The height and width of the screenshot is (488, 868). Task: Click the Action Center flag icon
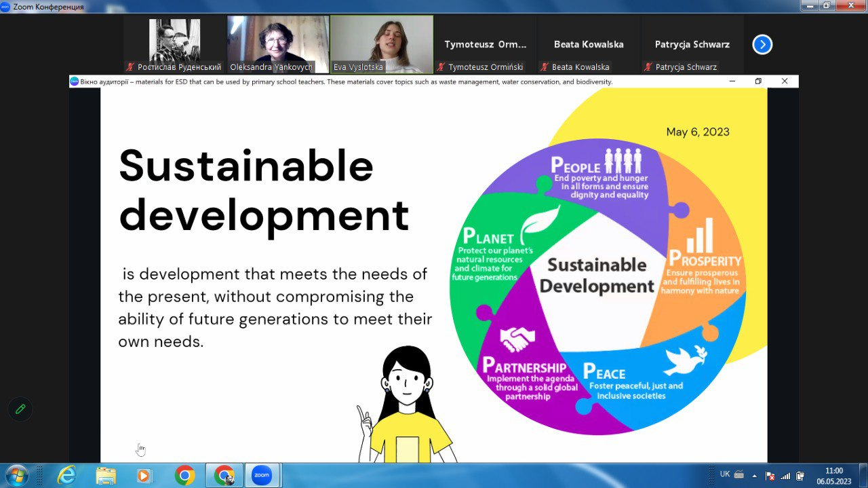770,476
